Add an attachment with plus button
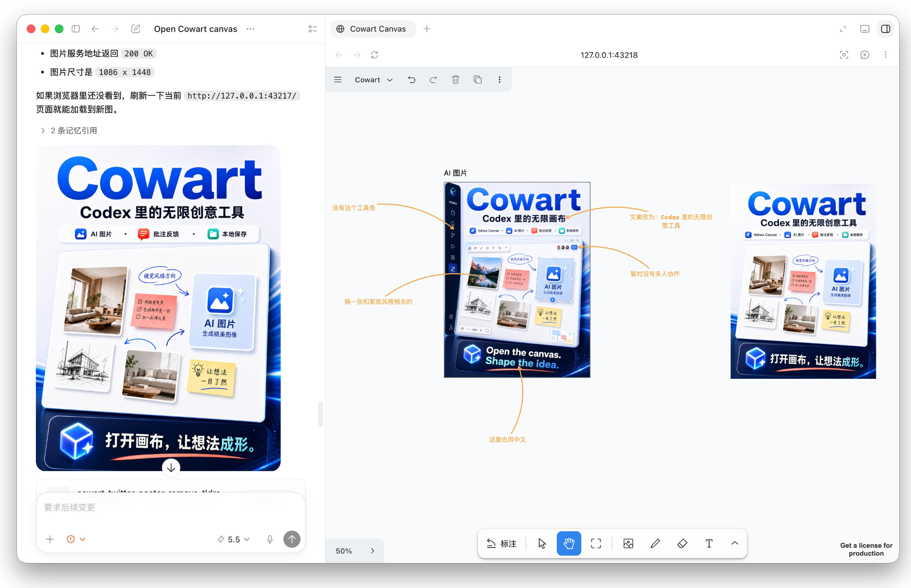The image size is (911, 588). pyautogui.click(x=50, y=539)
